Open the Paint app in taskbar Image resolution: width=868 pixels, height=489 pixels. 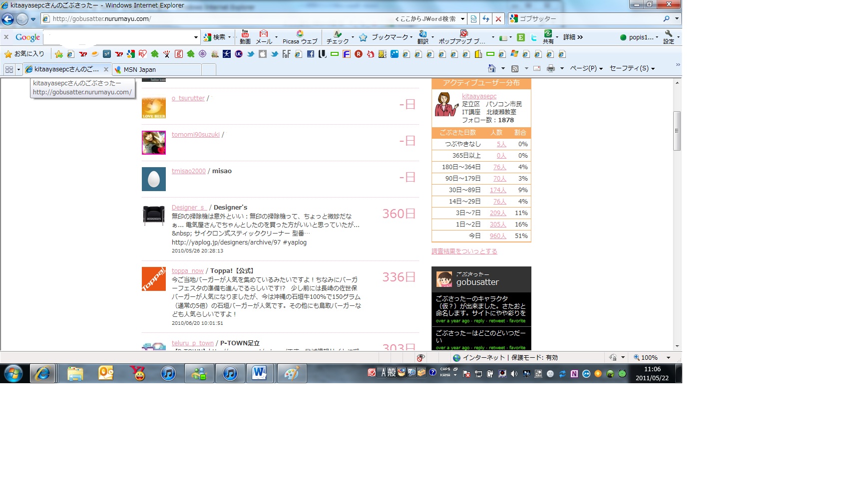pos(292,373)
